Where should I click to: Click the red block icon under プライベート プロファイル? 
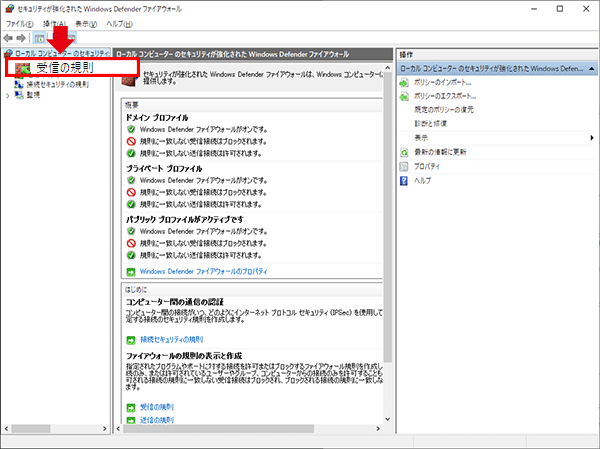[x=131, y=192]
